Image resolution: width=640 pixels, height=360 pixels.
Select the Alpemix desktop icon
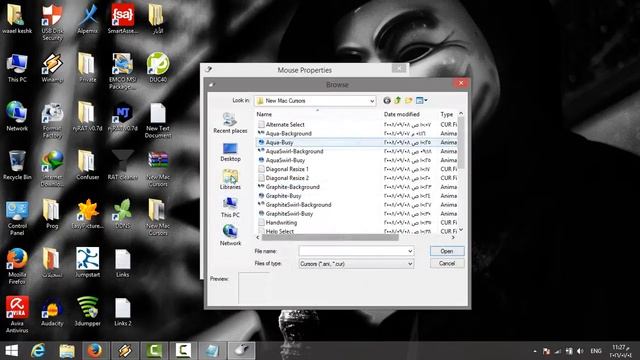pos(87,19)
